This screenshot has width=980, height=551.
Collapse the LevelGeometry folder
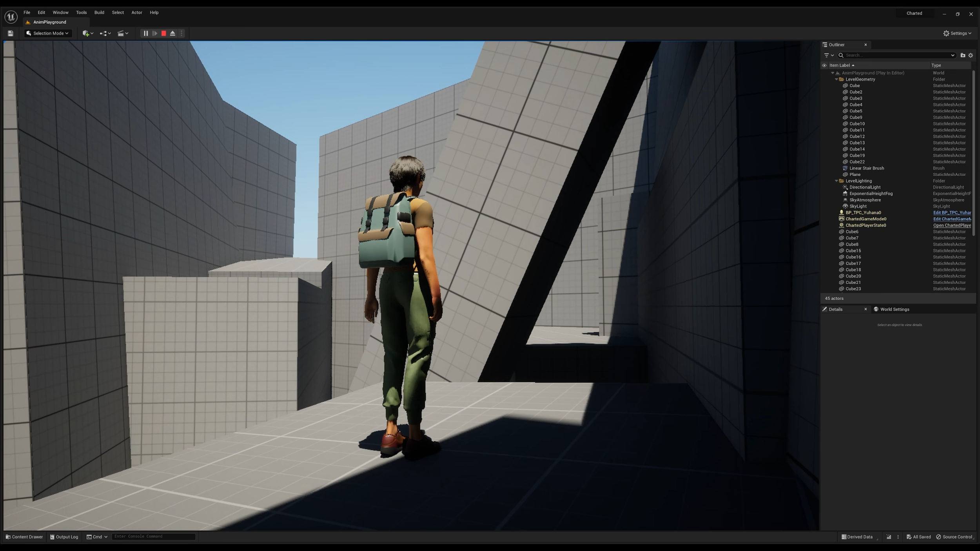836,80
